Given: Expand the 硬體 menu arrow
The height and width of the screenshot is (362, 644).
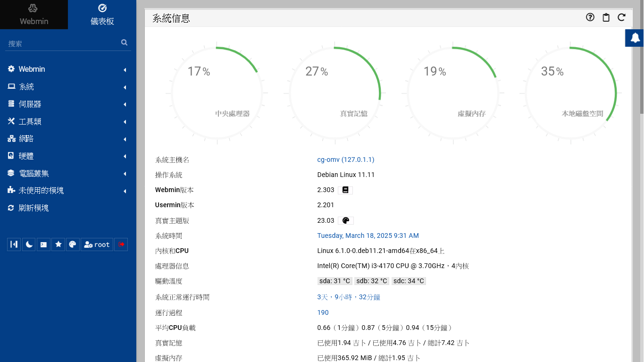Looking at the screenshot, I should pos(125,156).
